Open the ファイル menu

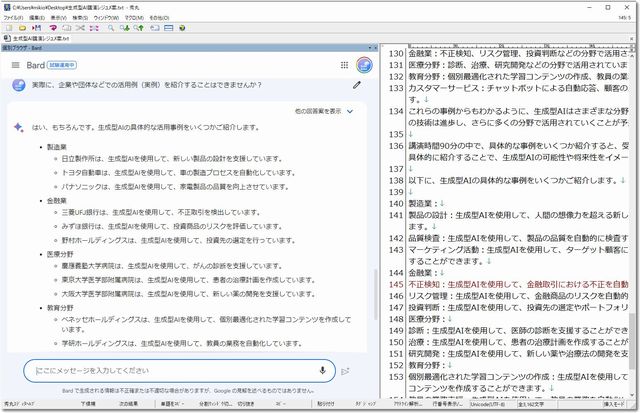click(x=15, y=17)
